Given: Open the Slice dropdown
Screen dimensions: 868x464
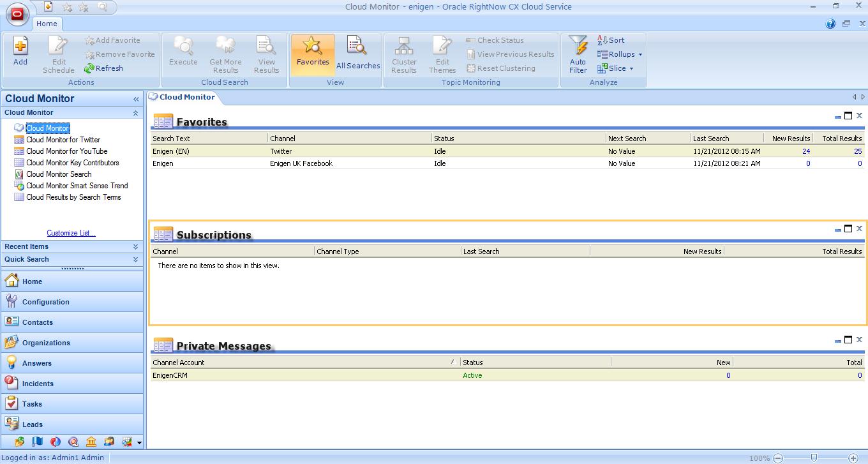Looking at the screenshot, I should click(x=616, y=68).
